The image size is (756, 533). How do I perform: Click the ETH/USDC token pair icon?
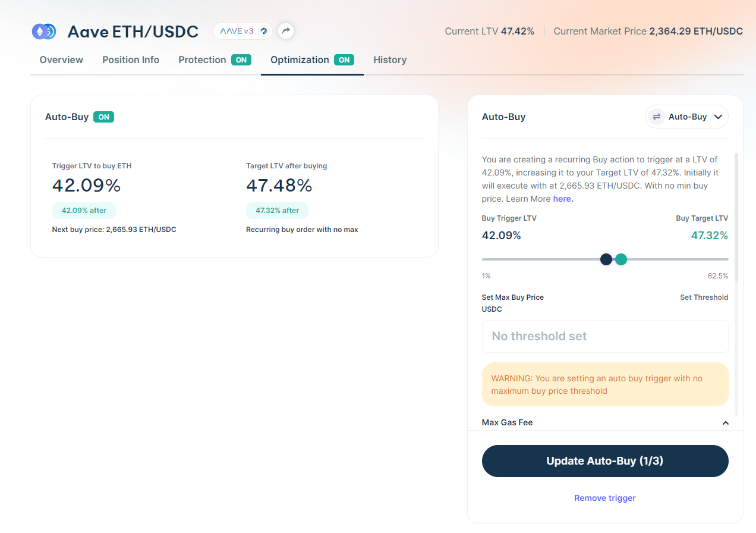pyautogui.click(x=44, y=32)
